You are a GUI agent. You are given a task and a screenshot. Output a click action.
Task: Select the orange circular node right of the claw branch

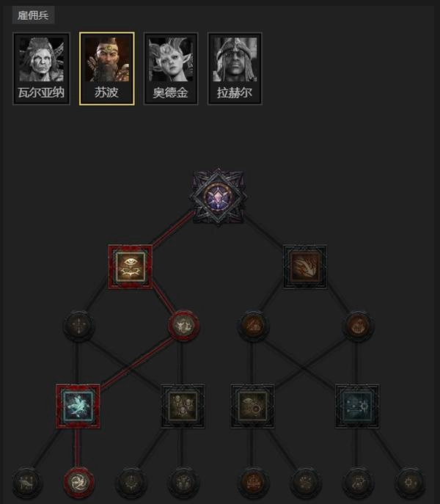click(x=358, y=326)
